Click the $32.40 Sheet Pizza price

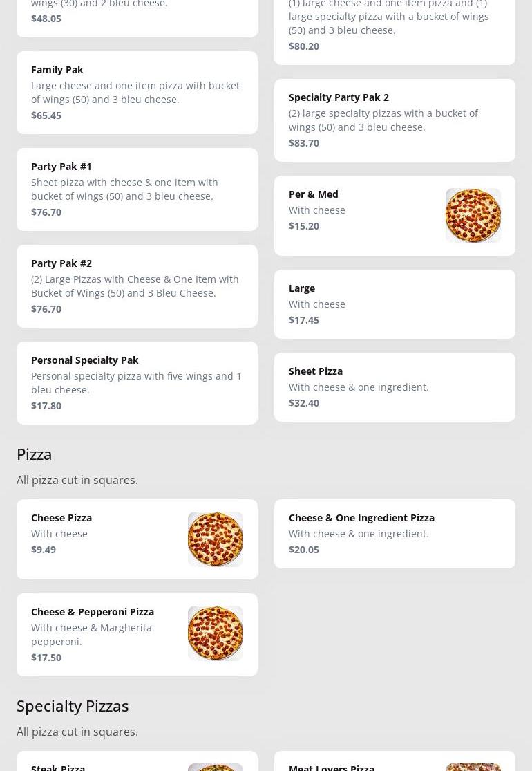coord(304,403)
